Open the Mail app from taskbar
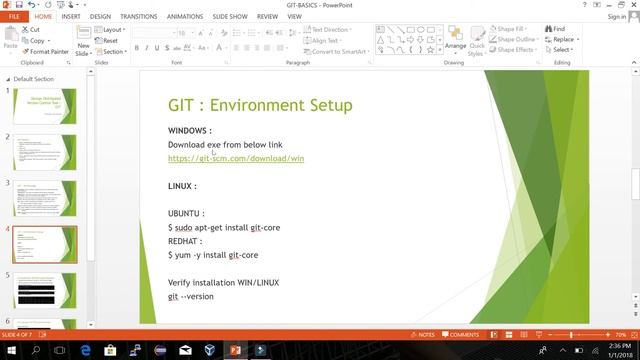Screen dimensions: 640x360 pos(185,350)
